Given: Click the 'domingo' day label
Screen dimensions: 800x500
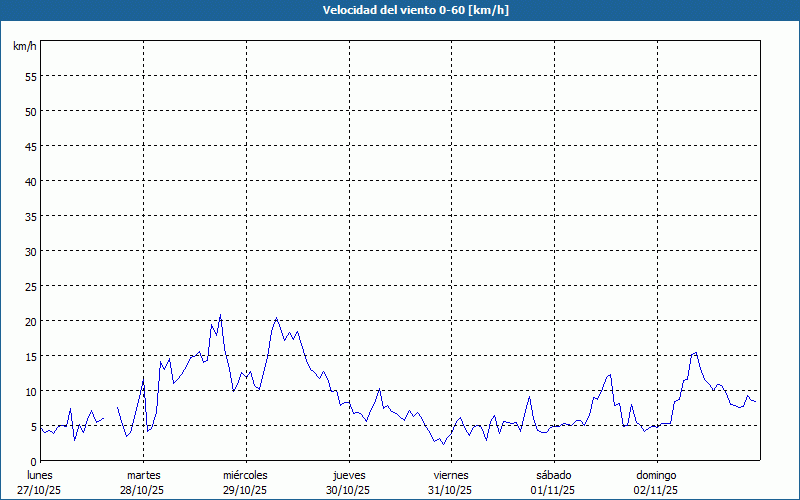Looking at the screenshot, I should click(656, 475).
